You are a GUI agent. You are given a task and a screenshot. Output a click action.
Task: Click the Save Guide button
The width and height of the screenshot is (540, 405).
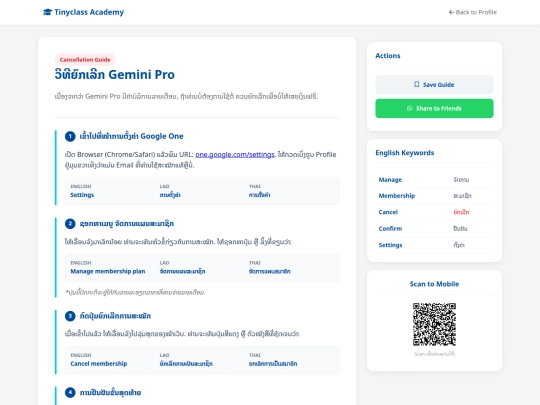(x=434, y=85)
